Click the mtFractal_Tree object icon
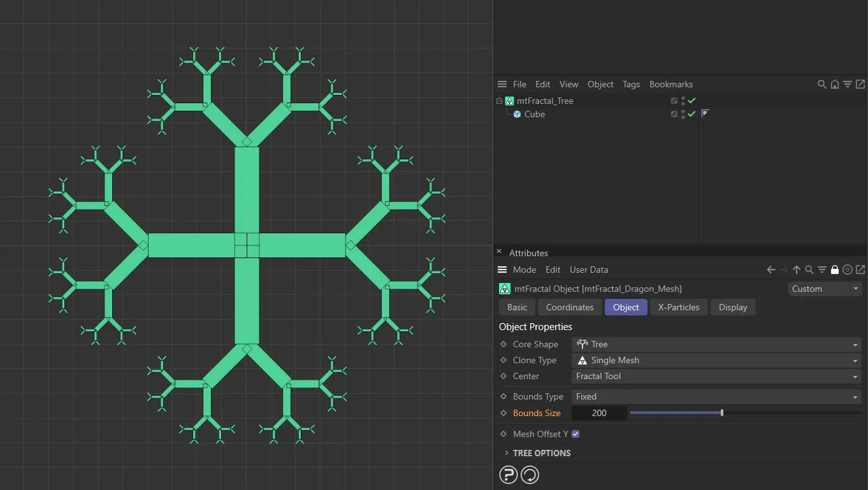This screenshot has width=868, height=490. pos(509,101)
